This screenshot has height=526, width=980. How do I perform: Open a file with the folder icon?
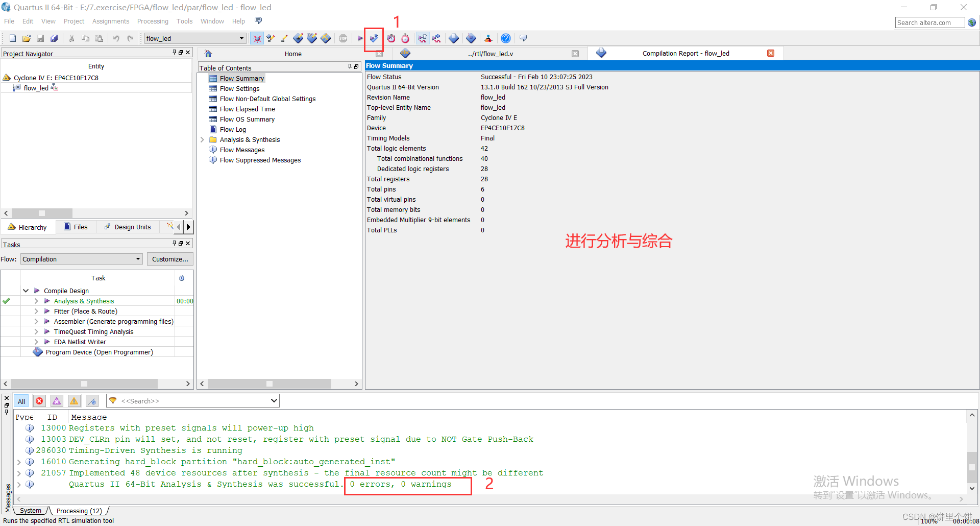pyautogui.click(x=27, y=38)
